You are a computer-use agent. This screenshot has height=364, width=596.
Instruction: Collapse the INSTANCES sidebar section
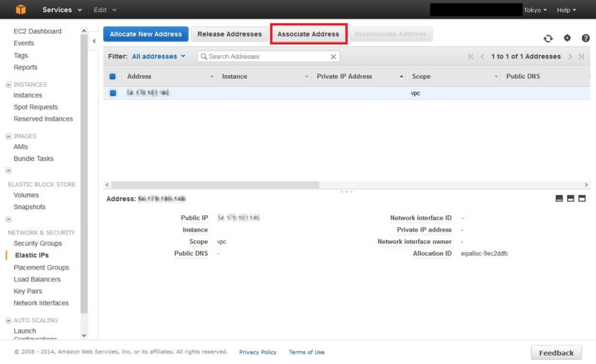coord(8,84)
